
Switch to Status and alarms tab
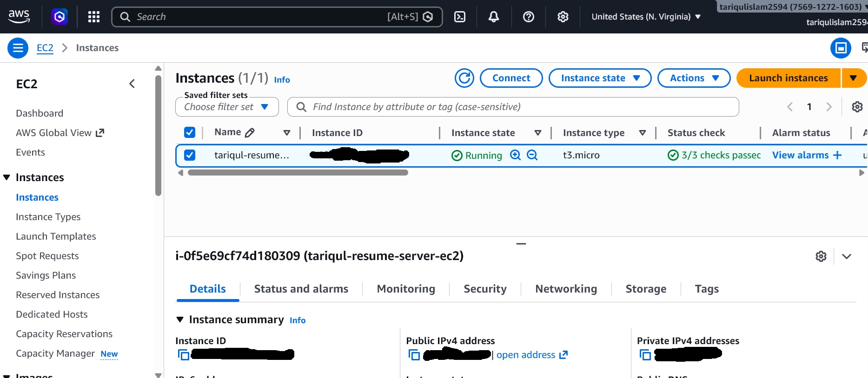point(301,289)
